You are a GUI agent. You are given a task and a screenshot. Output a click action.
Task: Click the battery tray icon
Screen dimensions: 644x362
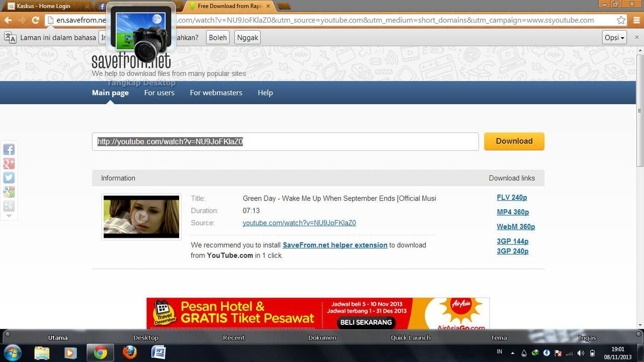[592, 353]
